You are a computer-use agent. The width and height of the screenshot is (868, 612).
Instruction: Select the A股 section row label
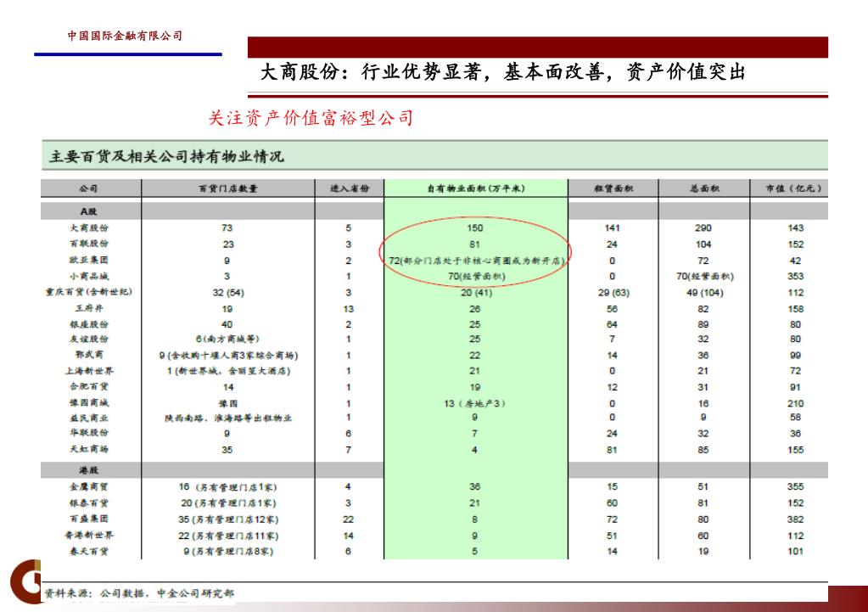pos(88,211)
